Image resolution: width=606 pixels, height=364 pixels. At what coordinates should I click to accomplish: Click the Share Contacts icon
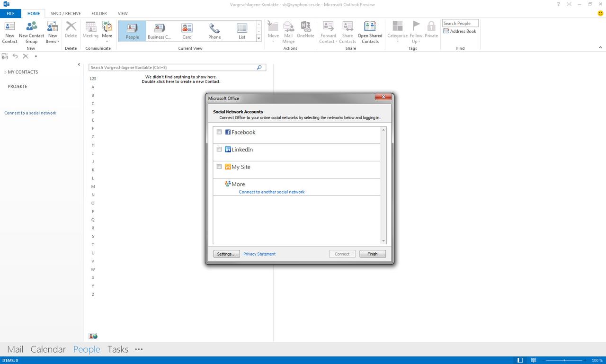[348, 32]
